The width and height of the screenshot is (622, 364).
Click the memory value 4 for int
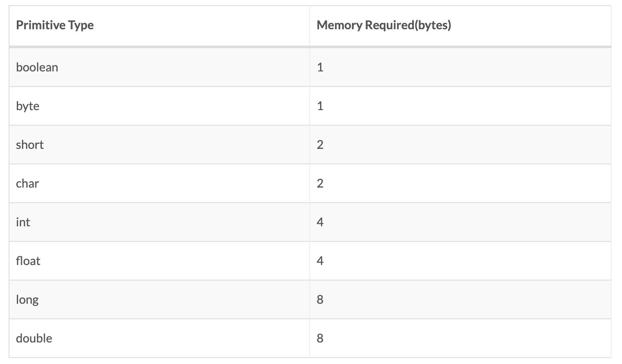click(x=320, y=222)
